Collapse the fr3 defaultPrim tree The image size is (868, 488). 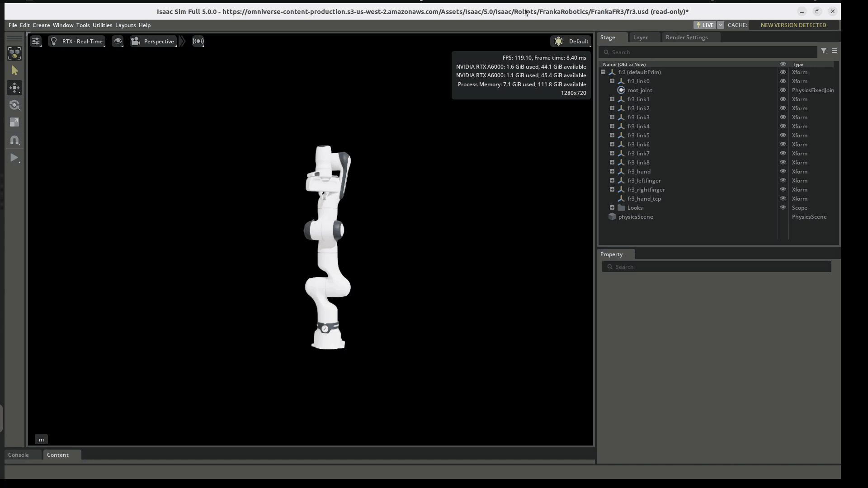tap(603, 72)
